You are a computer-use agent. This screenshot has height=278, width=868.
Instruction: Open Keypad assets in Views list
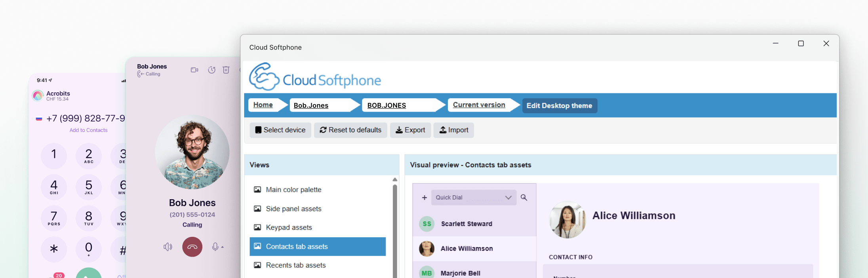tap(289, 227)
